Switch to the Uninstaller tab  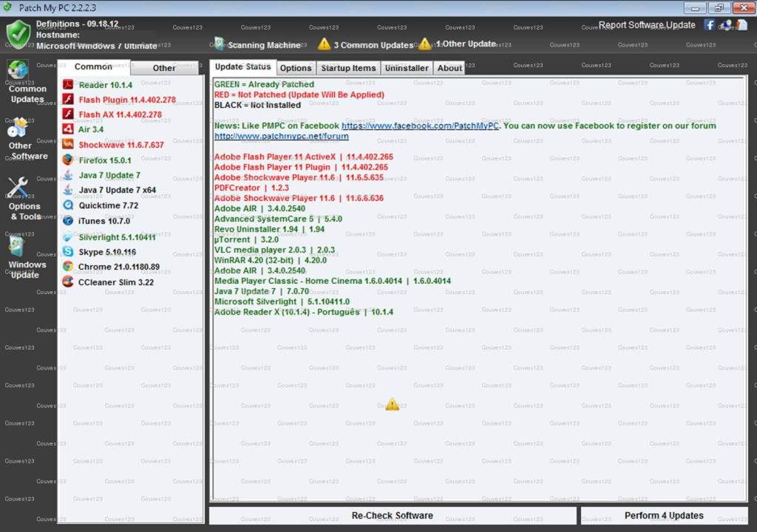[407, 68]
